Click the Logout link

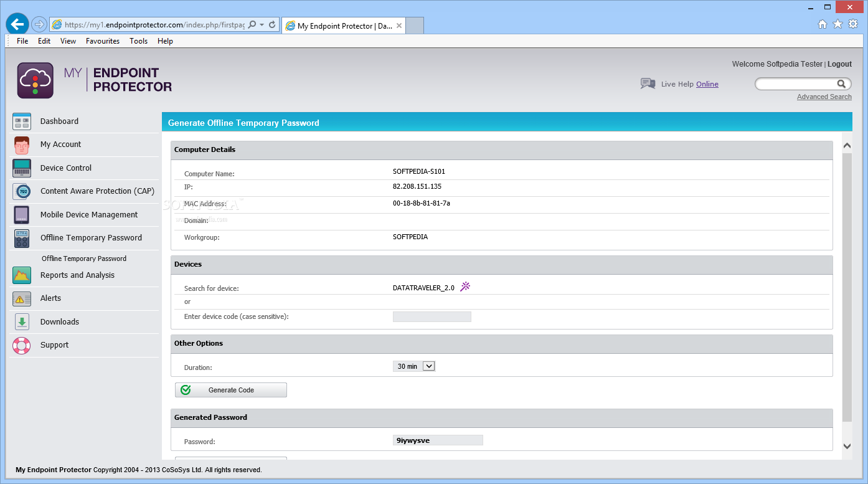click(839, 64)
